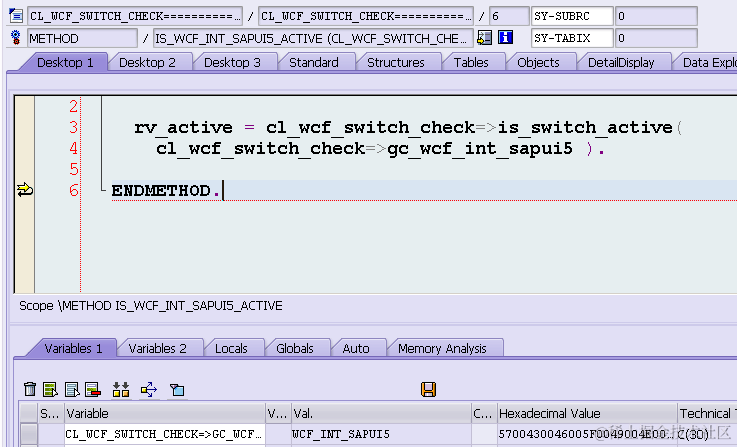The image size is (737, 447).
Task: Switch to the Desktop 3 tab
Action: click(232, 63)
